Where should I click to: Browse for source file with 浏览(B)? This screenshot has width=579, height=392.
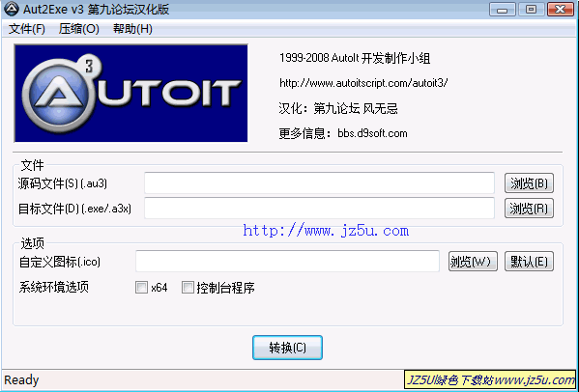tap(529, 182)
